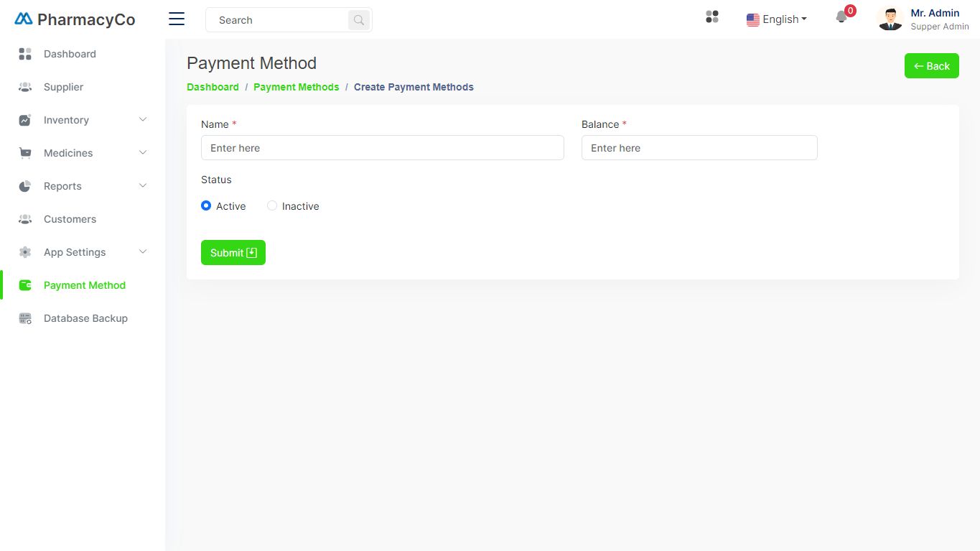
Task: Focus the Balance input field
Action: (699, 147)
